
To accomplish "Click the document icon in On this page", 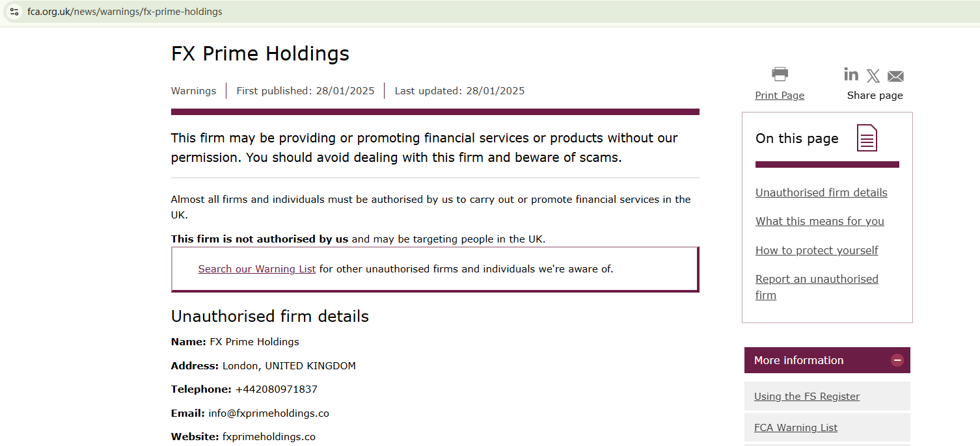I will coord(867,138).
